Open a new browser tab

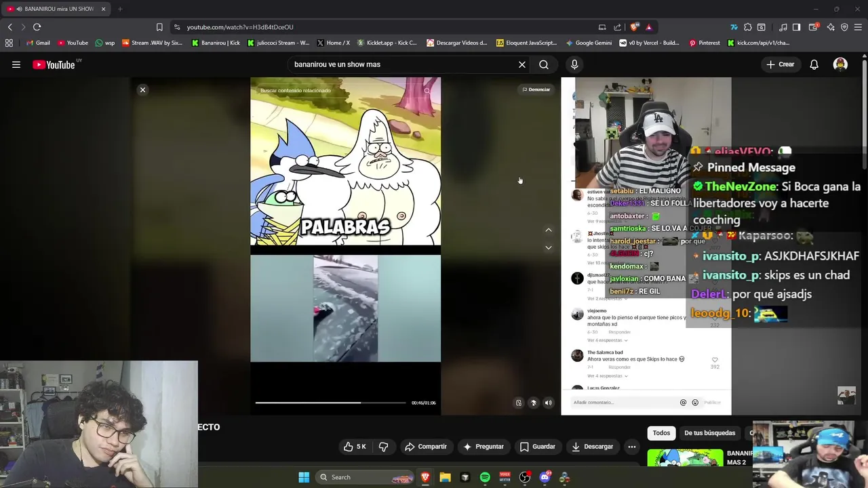120,9
